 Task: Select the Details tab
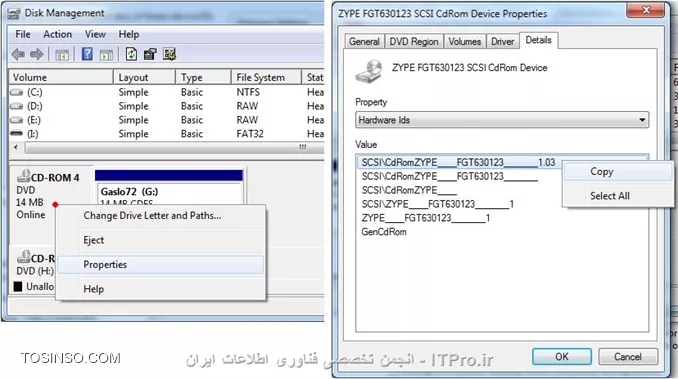538,40
